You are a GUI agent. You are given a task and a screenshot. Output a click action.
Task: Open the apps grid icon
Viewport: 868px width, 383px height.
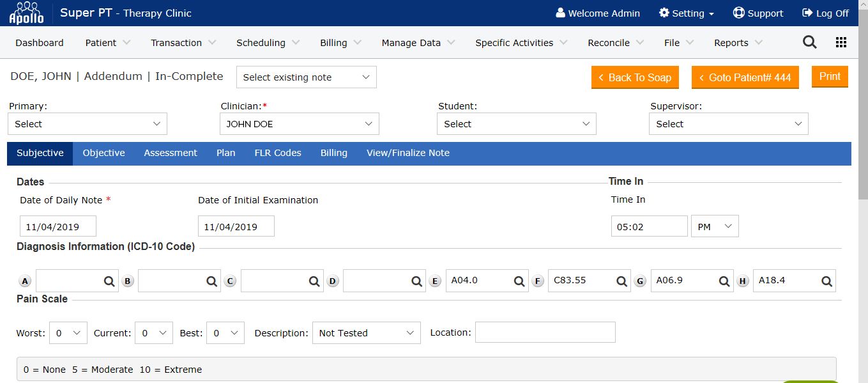tap(841, 42)
